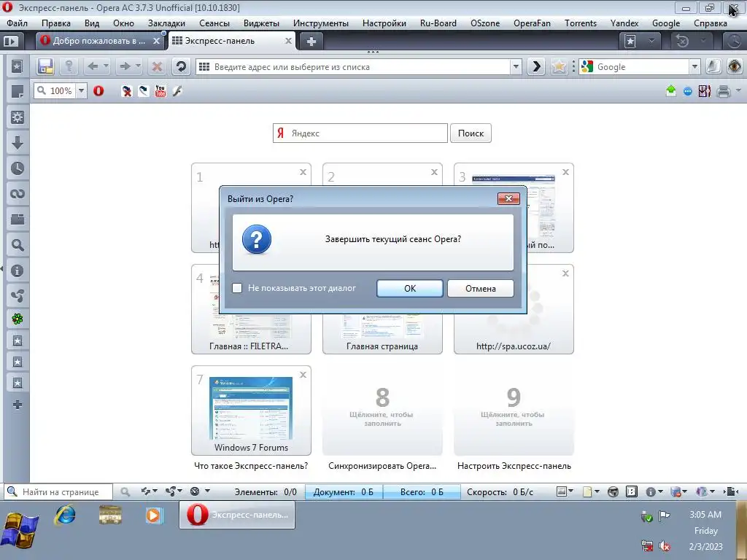Click the Отмена button

pyautogui.click(x=480, y=288)
